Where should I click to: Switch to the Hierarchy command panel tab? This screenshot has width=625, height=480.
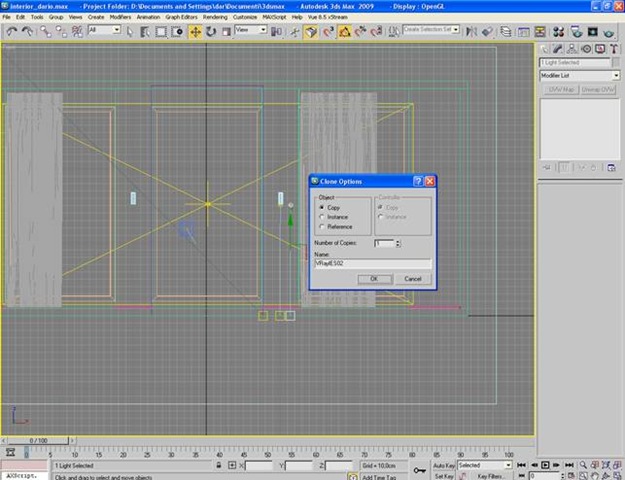572,49
